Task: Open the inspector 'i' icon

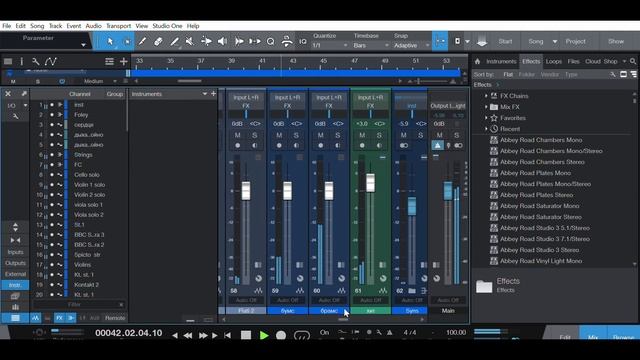Action: (22, 62)
